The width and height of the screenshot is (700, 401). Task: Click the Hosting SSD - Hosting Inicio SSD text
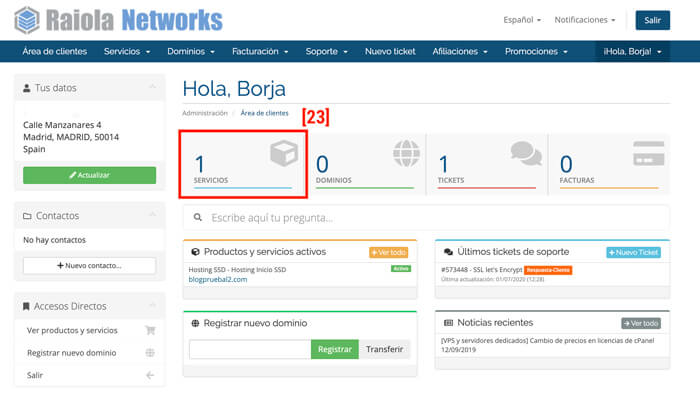[x=238, y=270]
